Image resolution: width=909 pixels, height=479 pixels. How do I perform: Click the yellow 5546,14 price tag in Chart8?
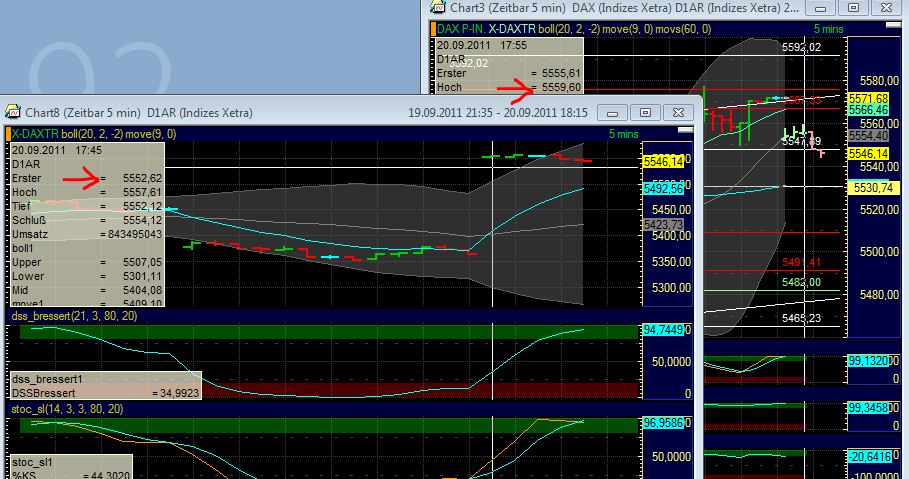coord(663,161)
